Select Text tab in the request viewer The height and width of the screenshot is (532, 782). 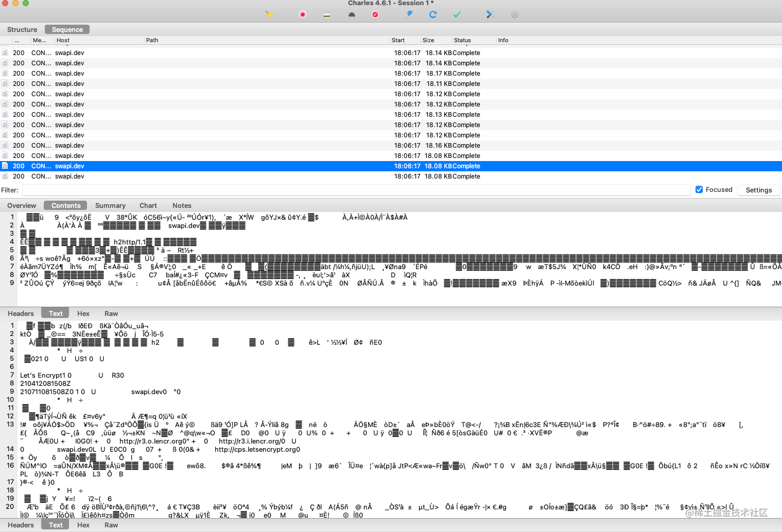(56, 313)
